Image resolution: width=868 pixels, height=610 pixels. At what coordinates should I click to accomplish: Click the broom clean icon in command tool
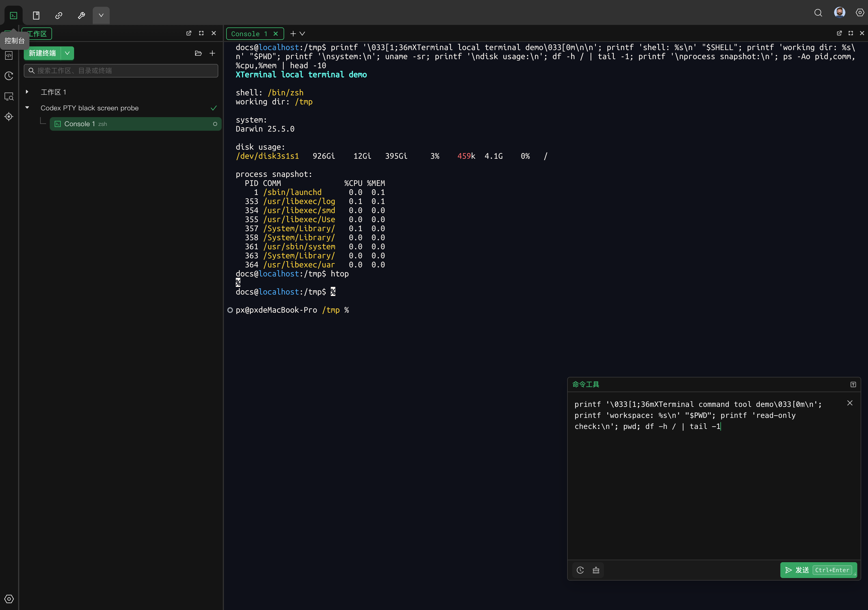coord(596,570)
